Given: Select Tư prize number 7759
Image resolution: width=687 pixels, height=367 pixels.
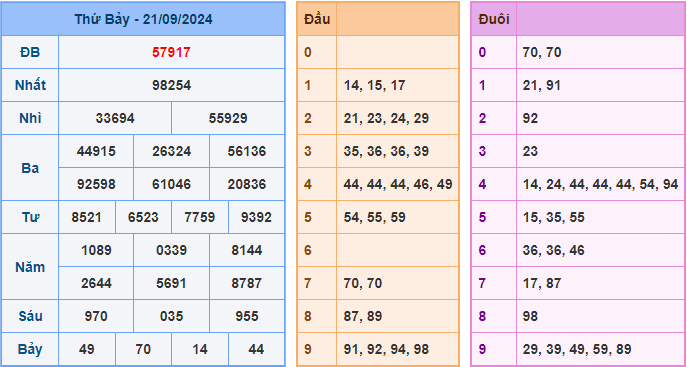Looking at the screenshot, I should 199,217.
